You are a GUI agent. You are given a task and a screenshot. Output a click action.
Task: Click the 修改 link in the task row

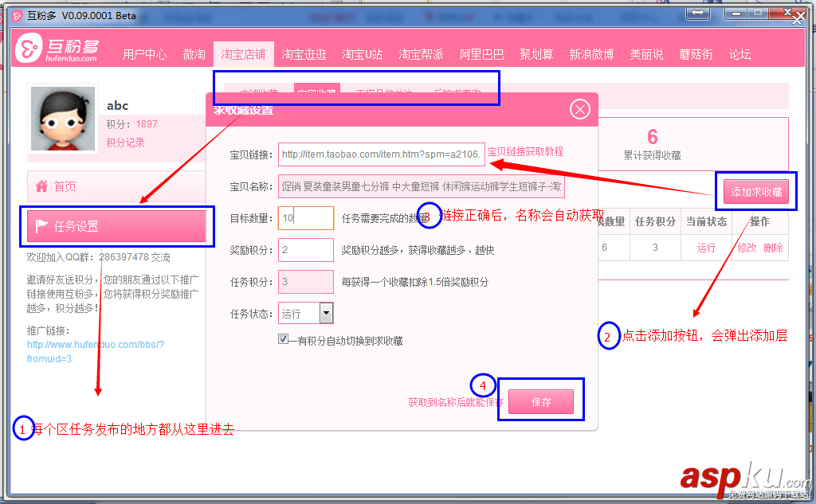[x=746, y=248]
